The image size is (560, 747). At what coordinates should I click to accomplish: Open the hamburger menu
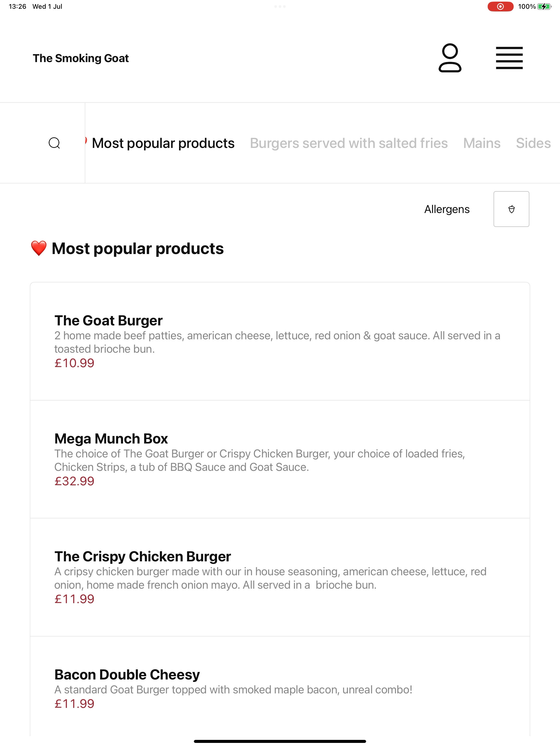click(509, 58)
